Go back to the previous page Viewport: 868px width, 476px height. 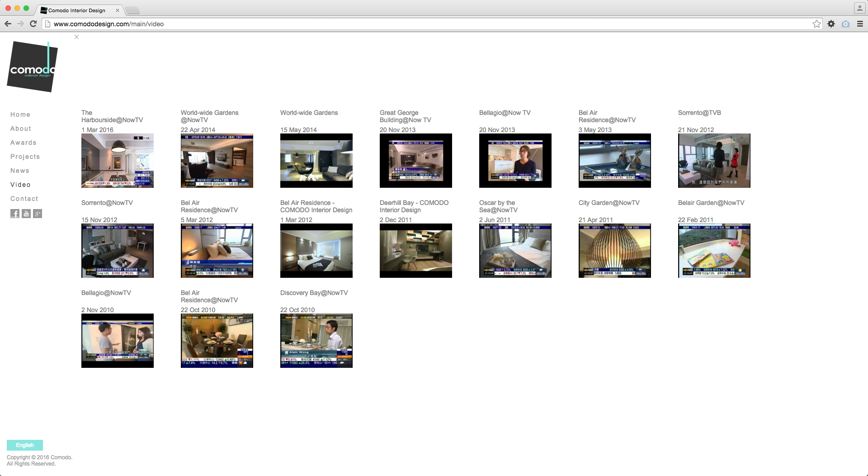click(8, 24)
